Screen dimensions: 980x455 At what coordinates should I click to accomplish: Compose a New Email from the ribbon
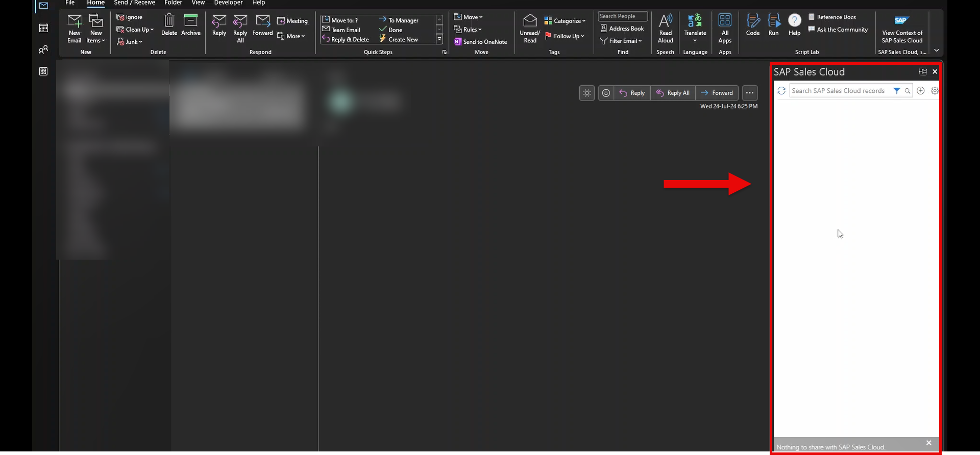tap(75, 29)
